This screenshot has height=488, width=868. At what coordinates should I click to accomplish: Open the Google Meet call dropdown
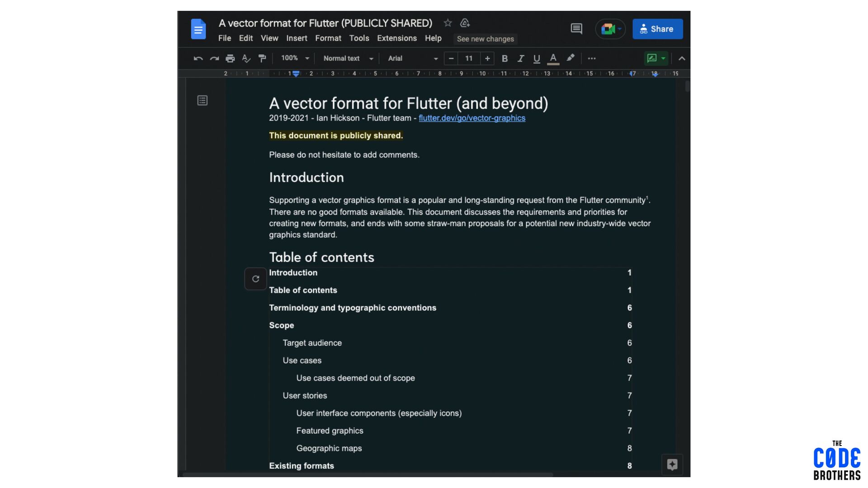point(611,29)
